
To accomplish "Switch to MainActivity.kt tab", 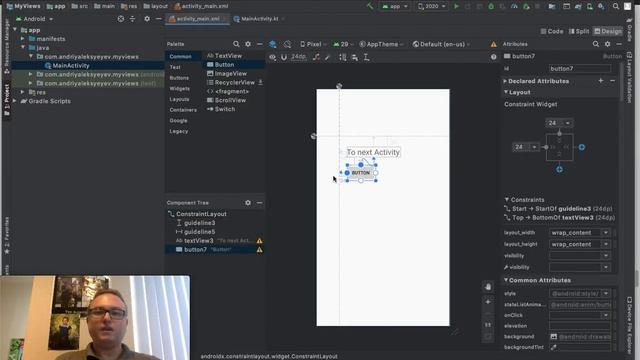I will pyautogui.click(x=259, y=19).
